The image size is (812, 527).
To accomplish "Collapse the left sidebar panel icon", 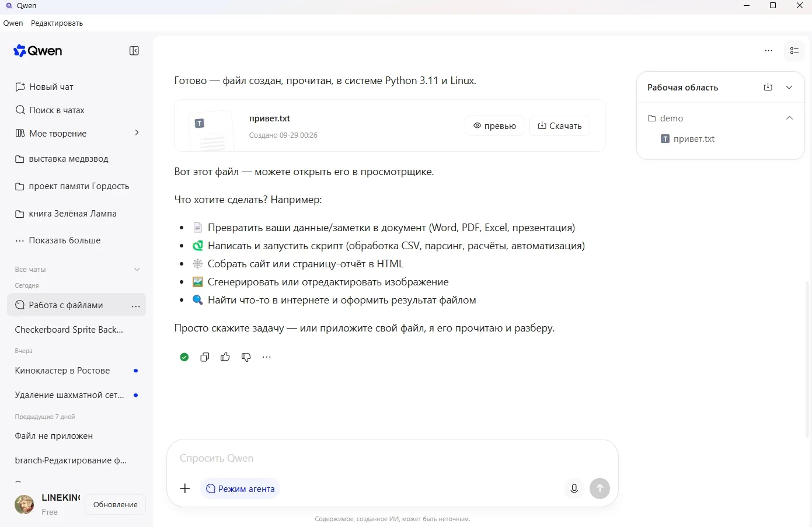I will point(134,51).
